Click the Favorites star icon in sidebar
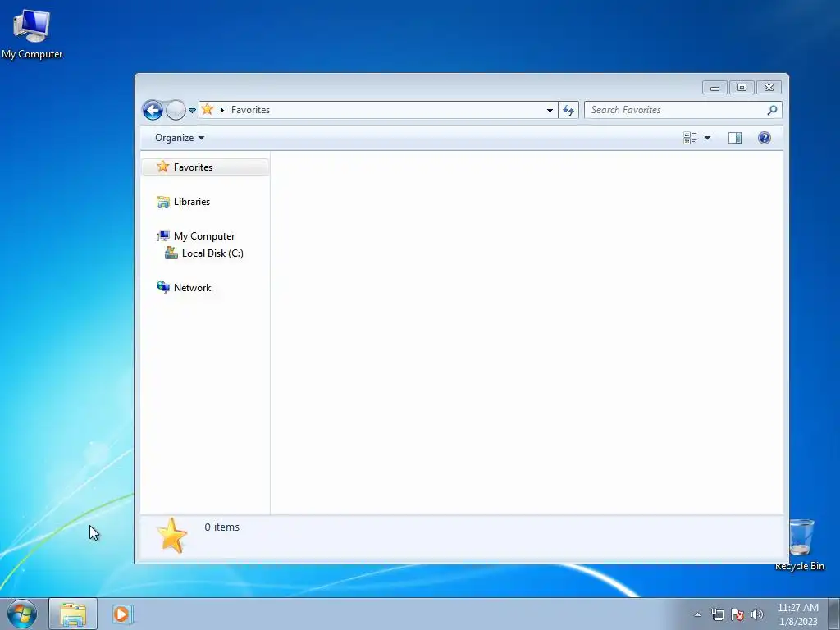This screenshot has width=840, height=630. (163, 167)
